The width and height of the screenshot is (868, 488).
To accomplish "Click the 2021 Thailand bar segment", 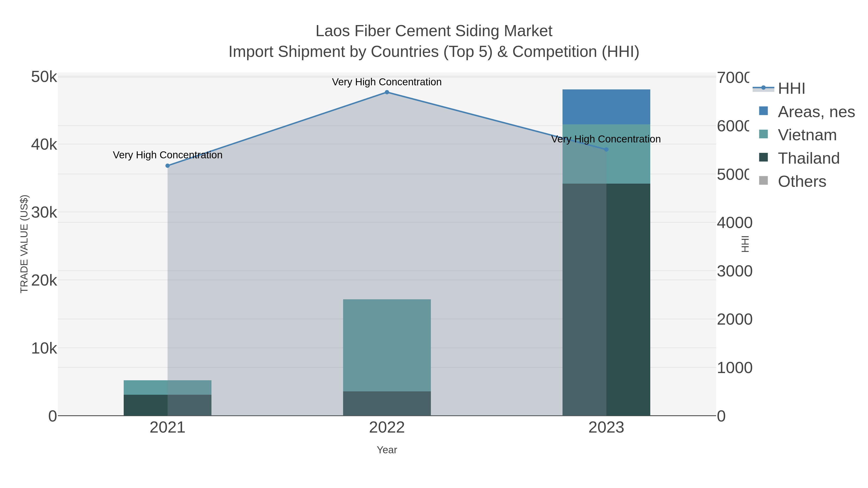I will pos(168,405).
